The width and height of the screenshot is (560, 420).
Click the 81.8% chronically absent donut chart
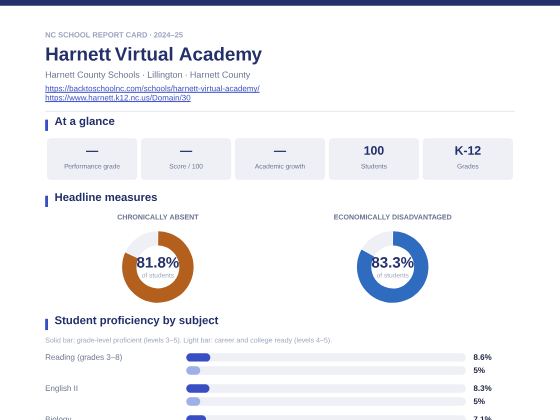pyautogui.click(x=158, y=267)
